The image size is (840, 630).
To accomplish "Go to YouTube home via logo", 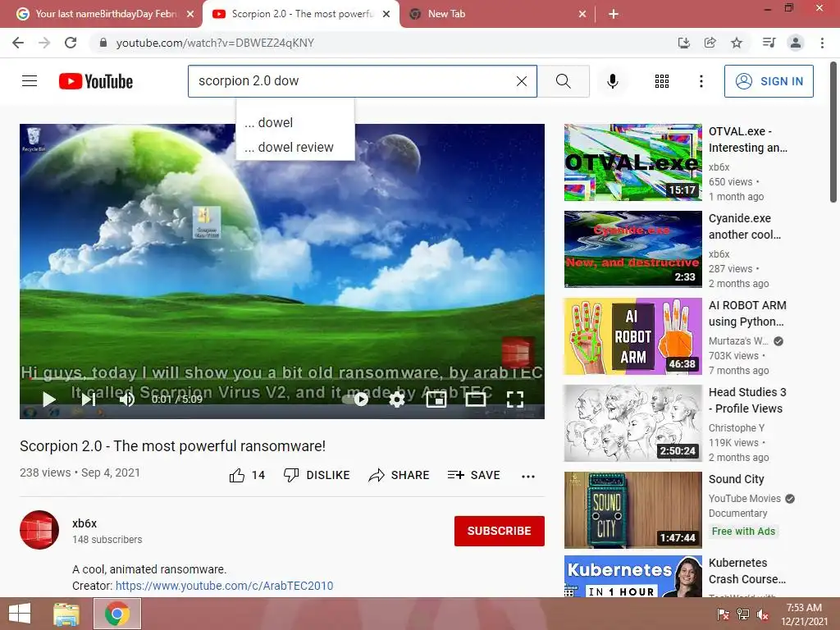I will pyautogui.click(x=96, y=81).
